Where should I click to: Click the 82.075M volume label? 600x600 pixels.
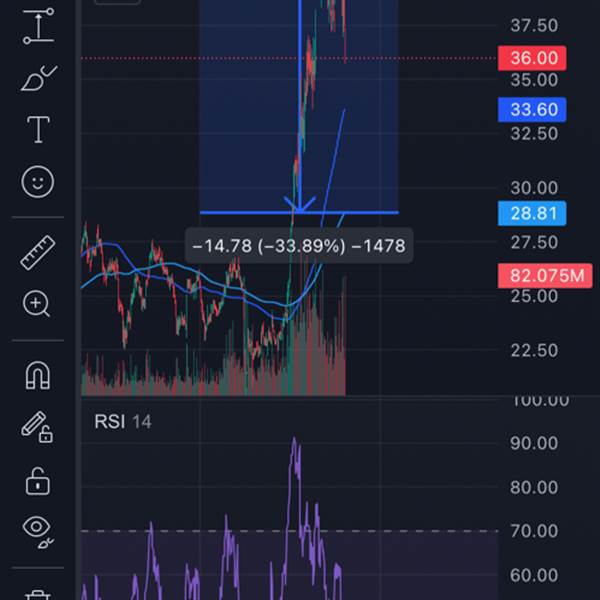click(x=545, y=276)
